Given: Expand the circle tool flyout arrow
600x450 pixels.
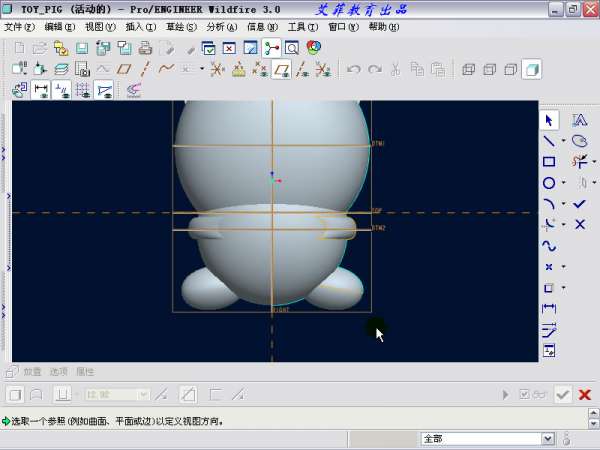Looking at the screenshot, I should [563, 183].
